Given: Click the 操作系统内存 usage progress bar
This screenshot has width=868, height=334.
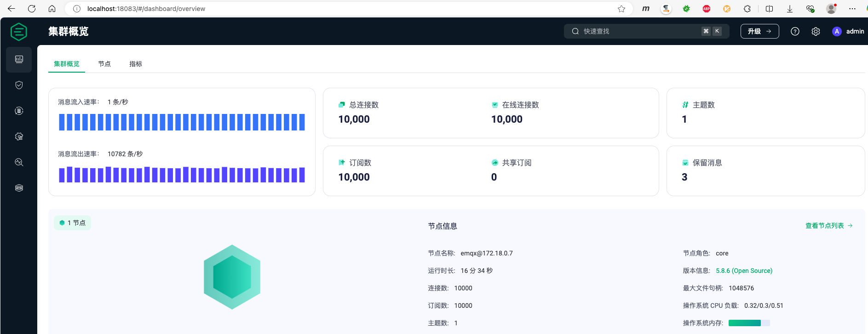Looking at the screenshot, I should click(x=749, y=323).
